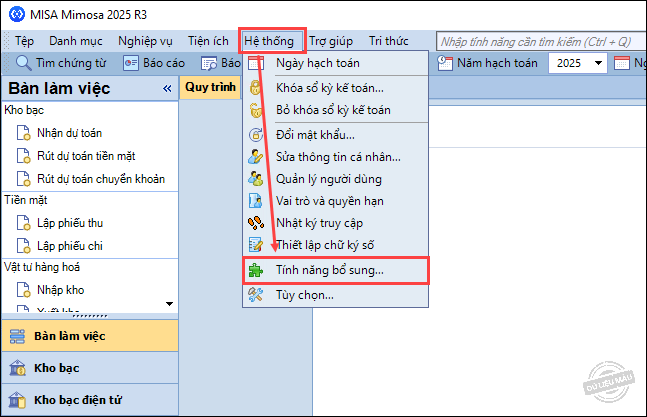Click the Quản lý người dùng users icon
Viewport: 647px width, 417px height.
(x=256, y=179)
